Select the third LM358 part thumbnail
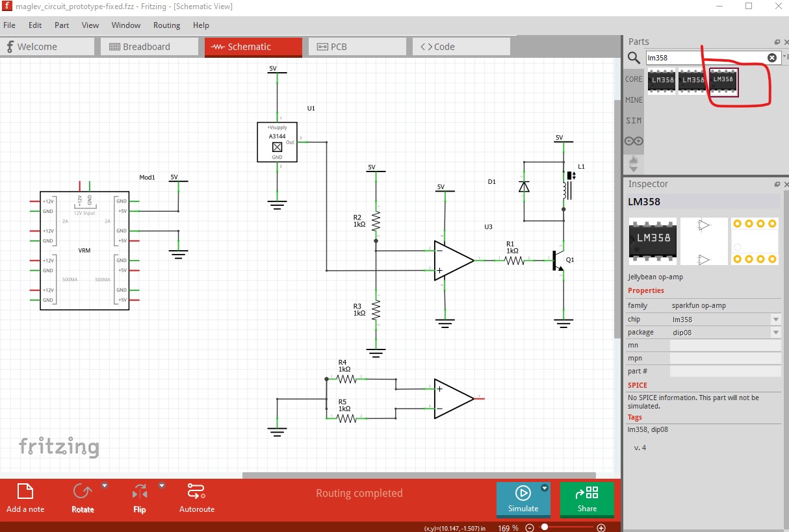 [x=723, y=81]
